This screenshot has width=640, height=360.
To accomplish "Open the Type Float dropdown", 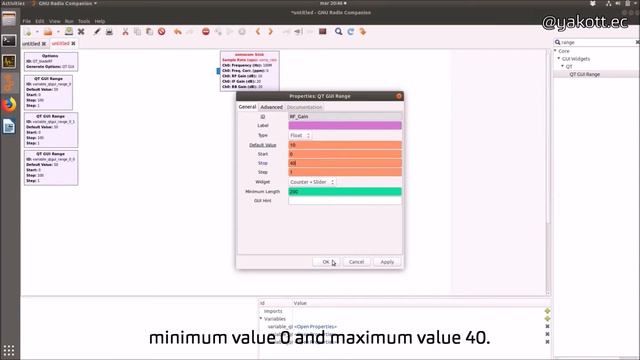I will (300, 135).
